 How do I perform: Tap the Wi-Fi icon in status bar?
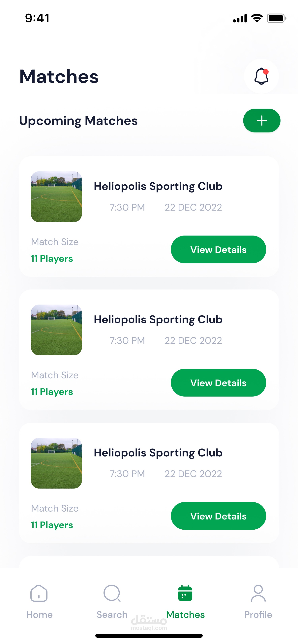257,18
